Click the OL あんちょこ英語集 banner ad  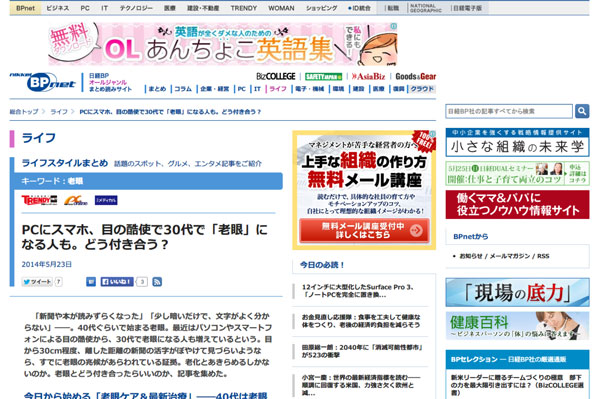pyautogui.click(x=223, y=44)
